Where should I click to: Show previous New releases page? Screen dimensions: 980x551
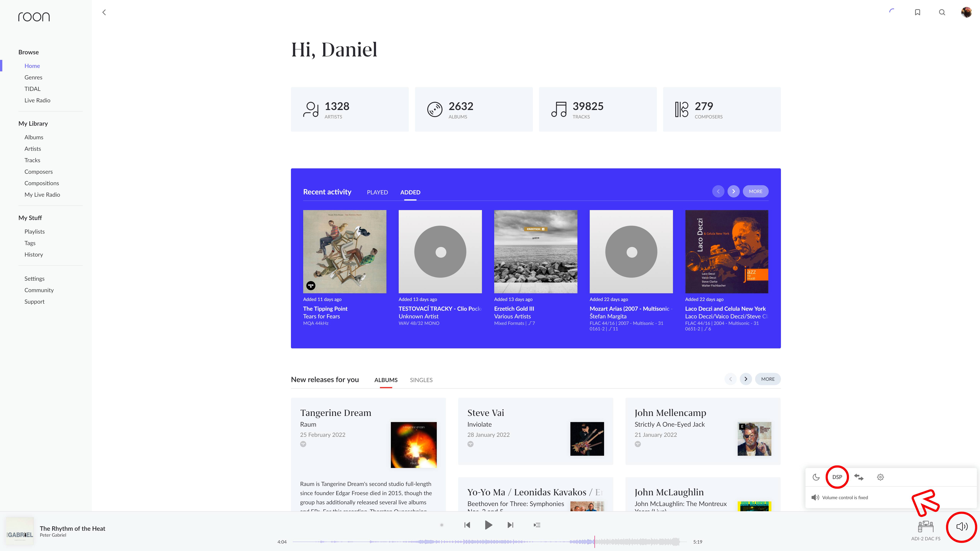coord(730,379)
